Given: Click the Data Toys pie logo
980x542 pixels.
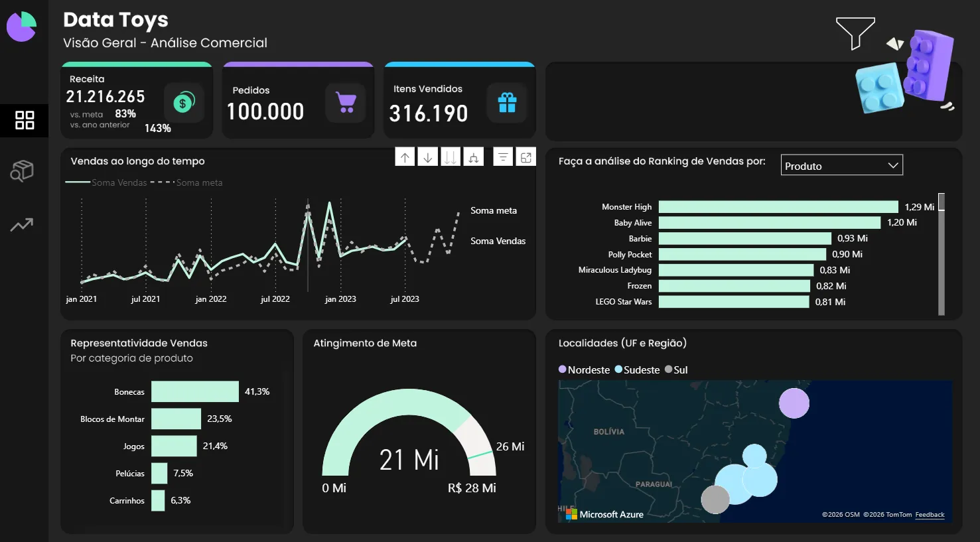Looking at the screenshot, I should [x=21, y=27].
